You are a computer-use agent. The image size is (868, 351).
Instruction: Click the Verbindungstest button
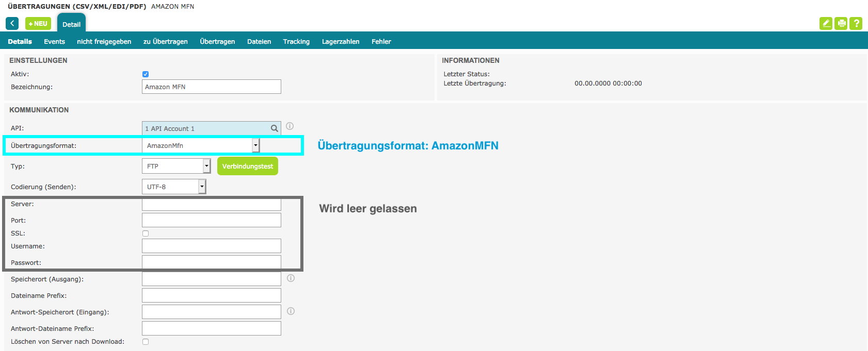248,166
